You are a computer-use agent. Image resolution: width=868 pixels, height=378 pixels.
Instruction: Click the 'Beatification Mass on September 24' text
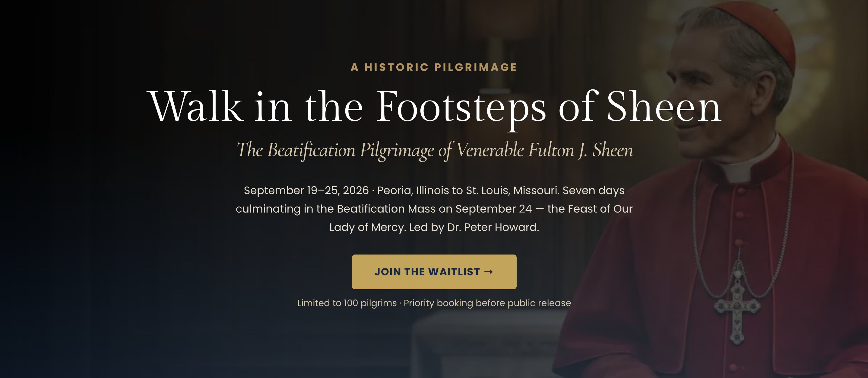434,209
